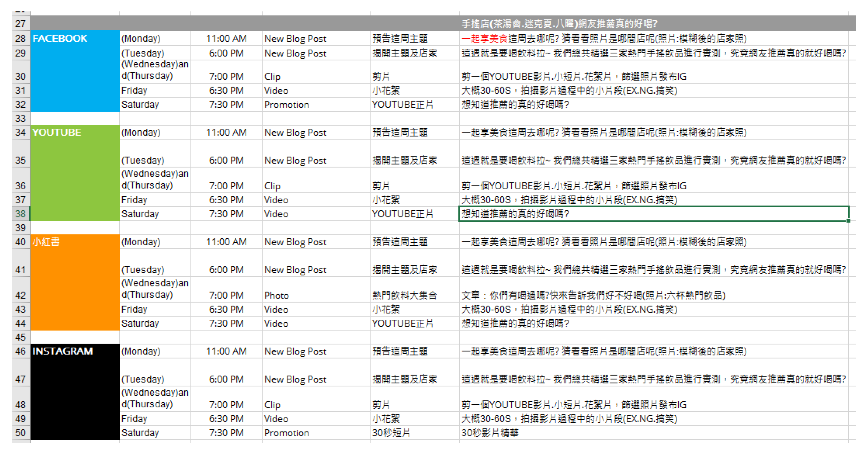Image resolution: width=868 pixels, height=455 pixels.
Task: Select row header 45
Action: tap(21, 337)
